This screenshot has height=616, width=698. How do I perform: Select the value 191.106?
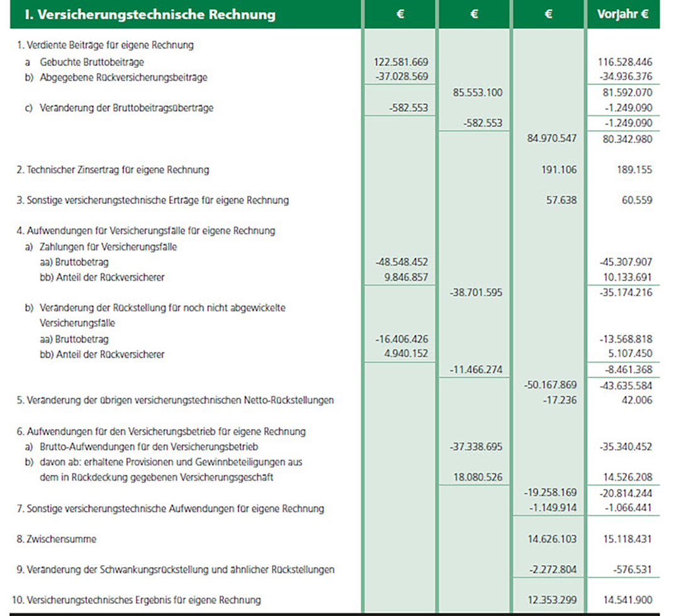pyautogui.click(x=558, y=170)
